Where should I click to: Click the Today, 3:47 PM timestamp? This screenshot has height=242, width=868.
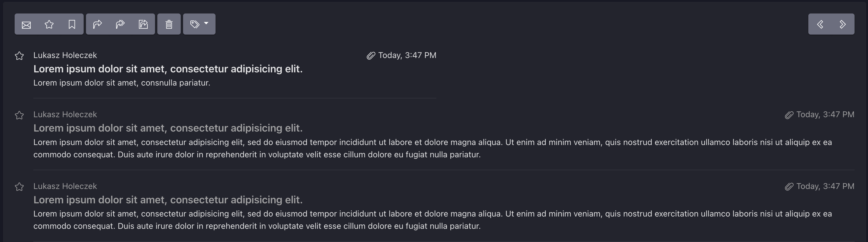click(x=407, y=55)
